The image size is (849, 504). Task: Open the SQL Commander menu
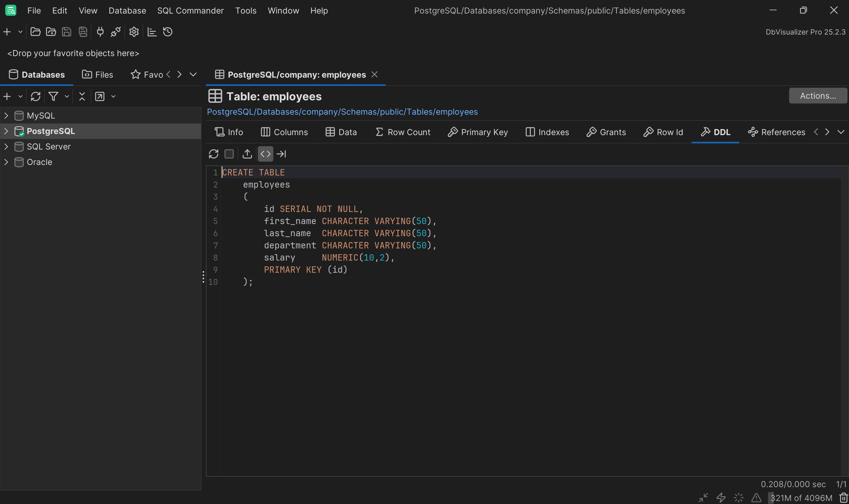[x=190, y=11]
